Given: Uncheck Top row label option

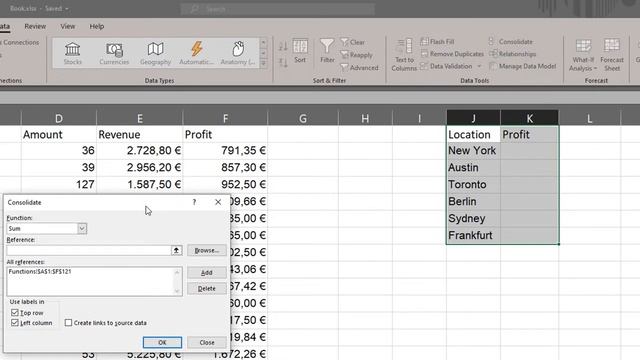Looking at the screenshot, I should pyautogui.click(x=15, y=313).
